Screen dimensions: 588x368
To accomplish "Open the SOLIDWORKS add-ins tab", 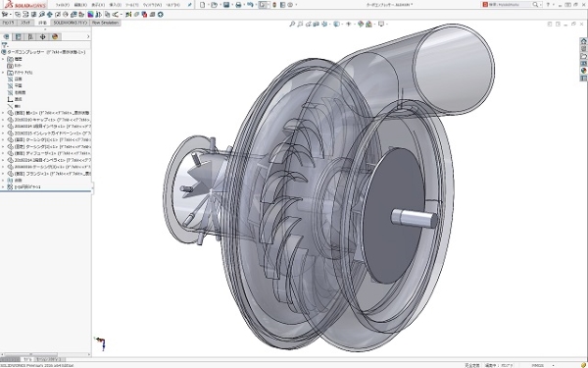I will coord(71,23).
